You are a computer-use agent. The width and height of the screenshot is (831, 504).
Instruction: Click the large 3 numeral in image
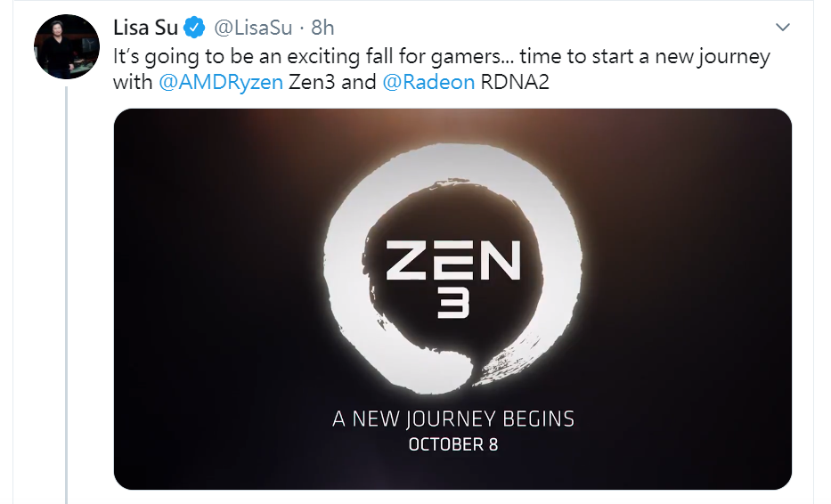(453, 305)
